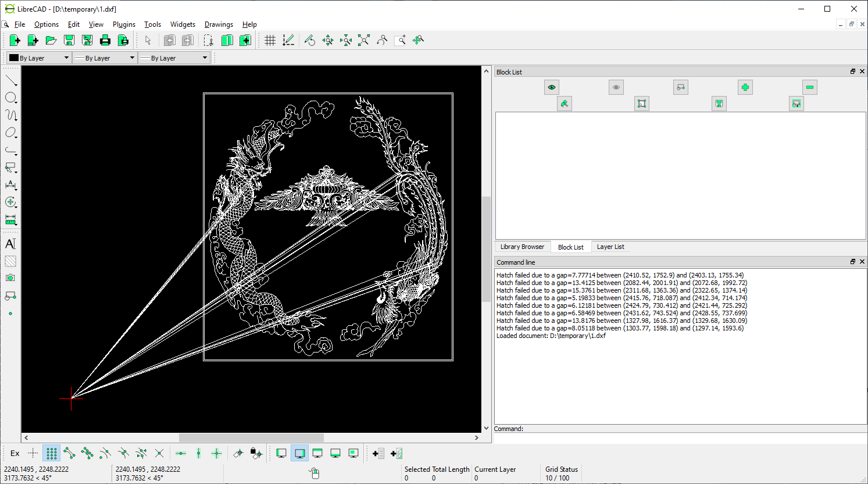Click the Ex exclusive snap button
The height and width of the screenshot is (484, 868).
pos(15,453)
